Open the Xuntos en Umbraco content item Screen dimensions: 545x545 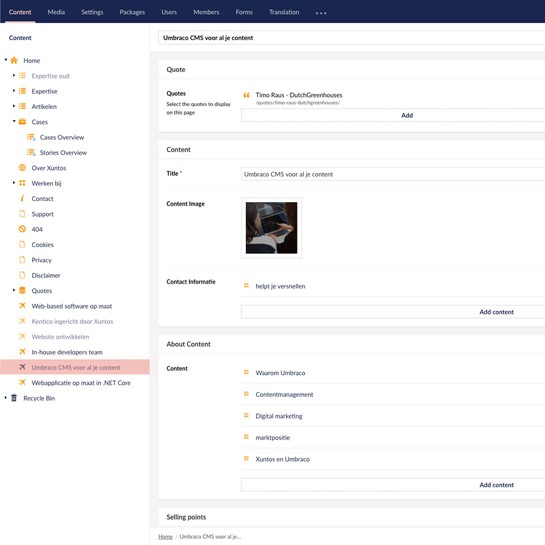283,459
